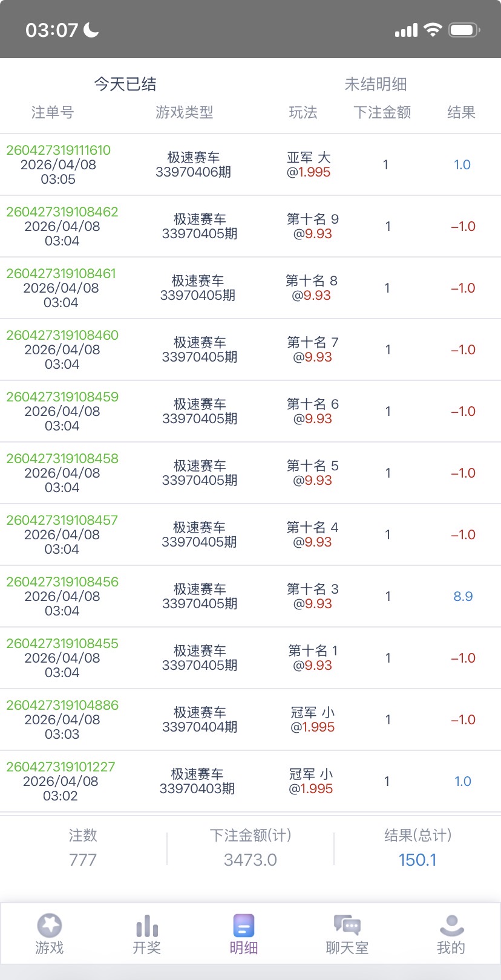
Task: Open order number 260427319111610
Action: (59, 150)
